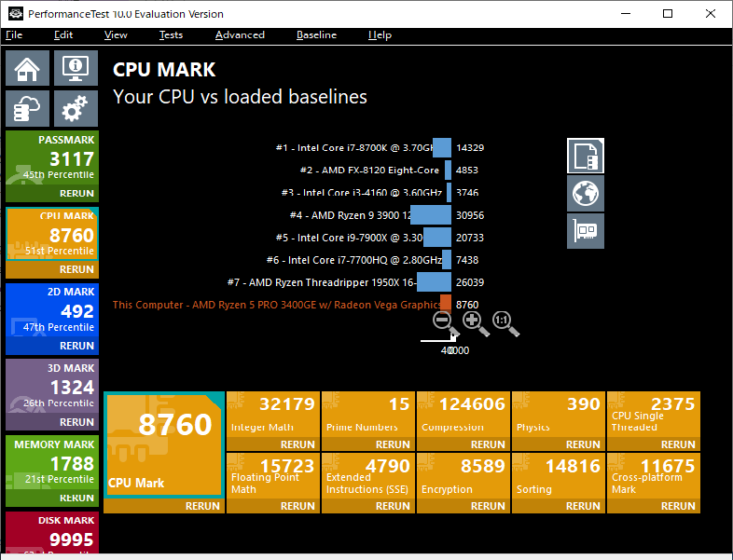Click the Intel Core i3-4160 label
This screenshot has width=733, height=560.
pyautogui.click(x=361, y=192)
